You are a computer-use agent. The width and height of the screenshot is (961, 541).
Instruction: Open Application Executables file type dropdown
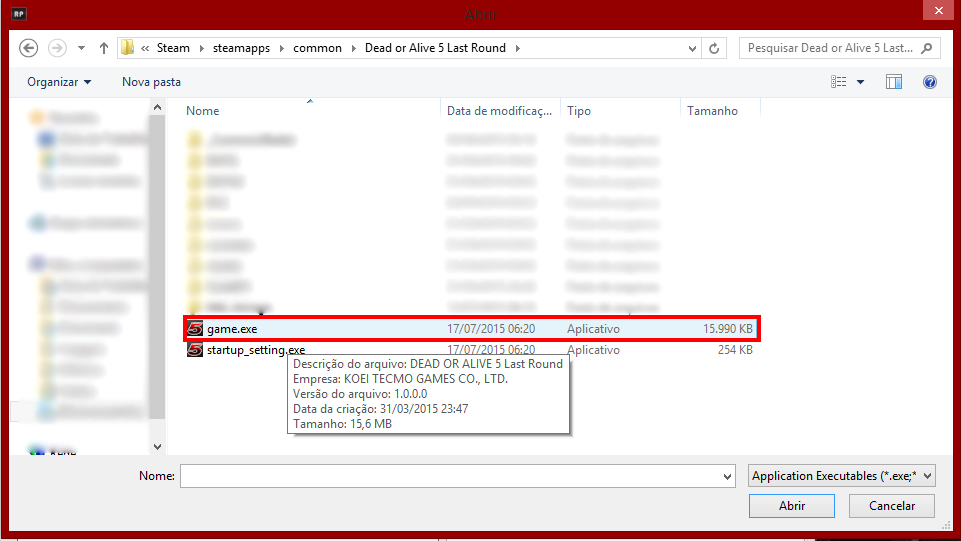click(x=841, y=475)
